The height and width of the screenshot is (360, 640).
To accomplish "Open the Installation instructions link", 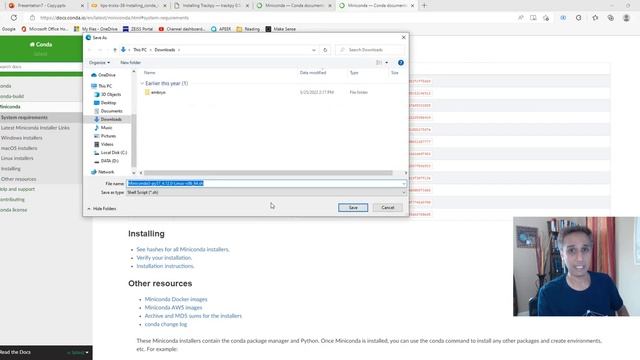I will (x=165, y=266).
